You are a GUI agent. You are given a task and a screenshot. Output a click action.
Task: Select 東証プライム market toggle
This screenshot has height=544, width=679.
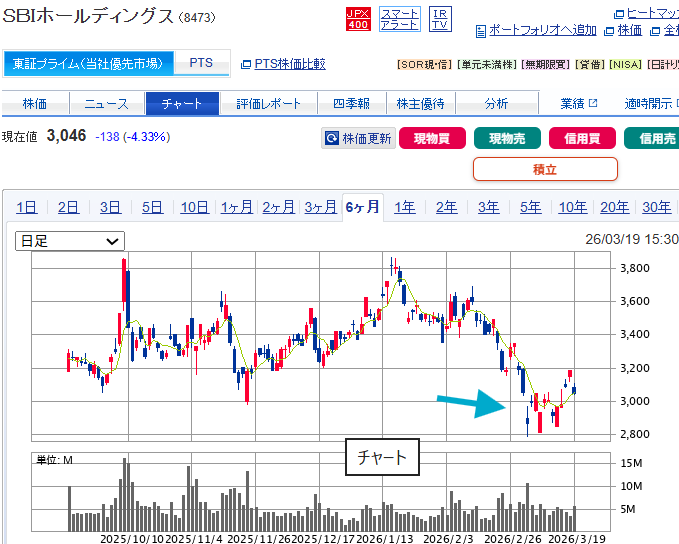(x=87, y=63)
